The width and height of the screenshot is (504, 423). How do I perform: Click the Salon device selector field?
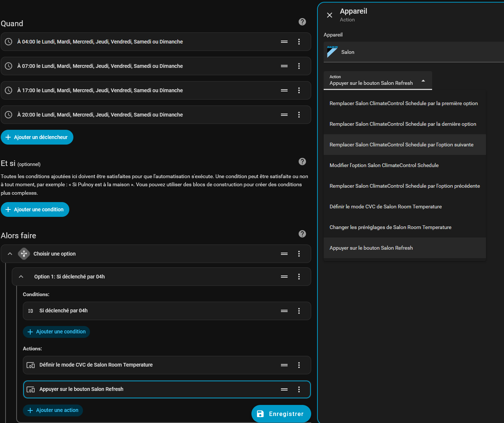click(x=413, y=52)
